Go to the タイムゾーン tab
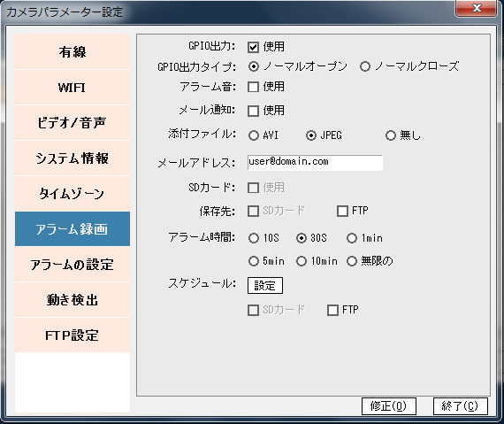This screenshot has width=504, height=424. pos(73,193)
